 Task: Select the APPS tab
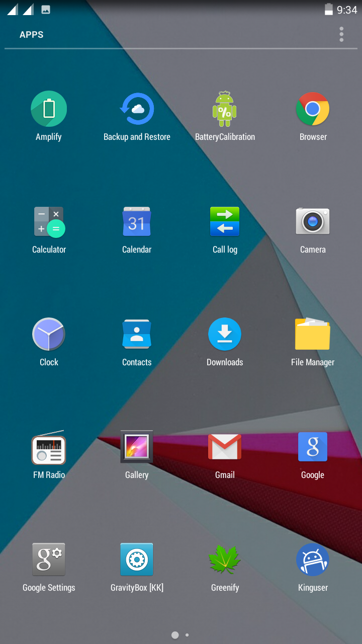[32, 35]
